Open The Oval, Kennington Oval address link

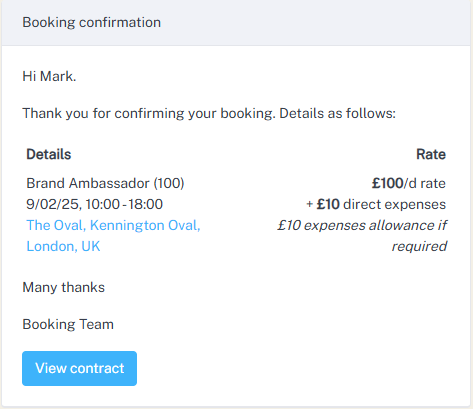pos(113,225)
